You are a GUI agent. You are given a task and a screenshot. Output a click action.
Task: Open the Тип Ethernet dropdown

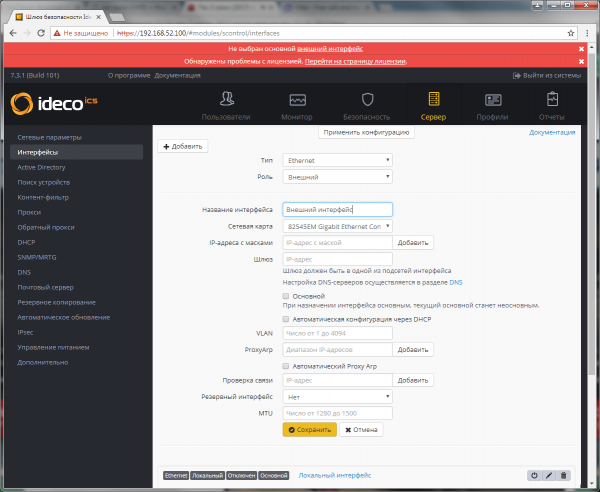[337, 160]
